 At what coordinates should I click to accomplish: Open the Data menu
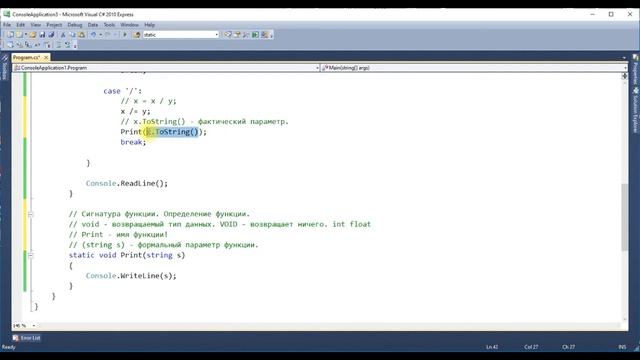93,25
